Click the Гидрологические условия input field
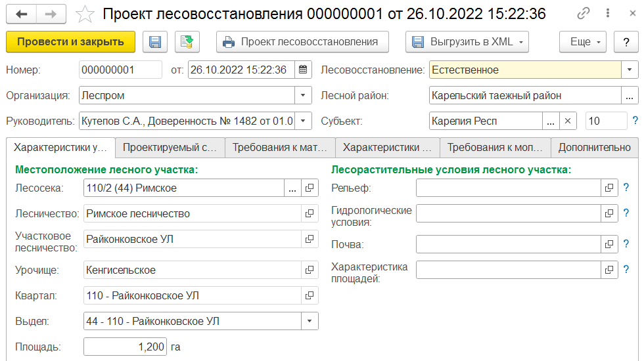Viewport: 644px width, 361px height. click(509, 213)
